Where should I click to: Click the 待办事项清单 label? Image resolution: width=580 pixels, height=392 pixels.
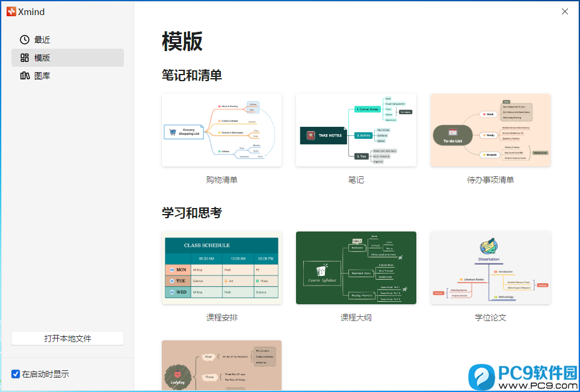[x=490, y=180]
